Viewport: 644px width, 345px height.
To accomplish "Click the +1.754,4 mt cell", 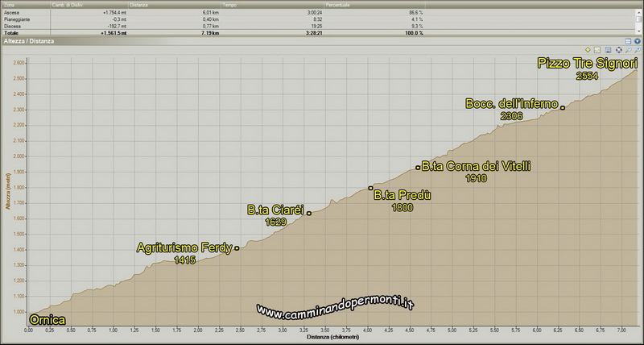I will [114, 13].
